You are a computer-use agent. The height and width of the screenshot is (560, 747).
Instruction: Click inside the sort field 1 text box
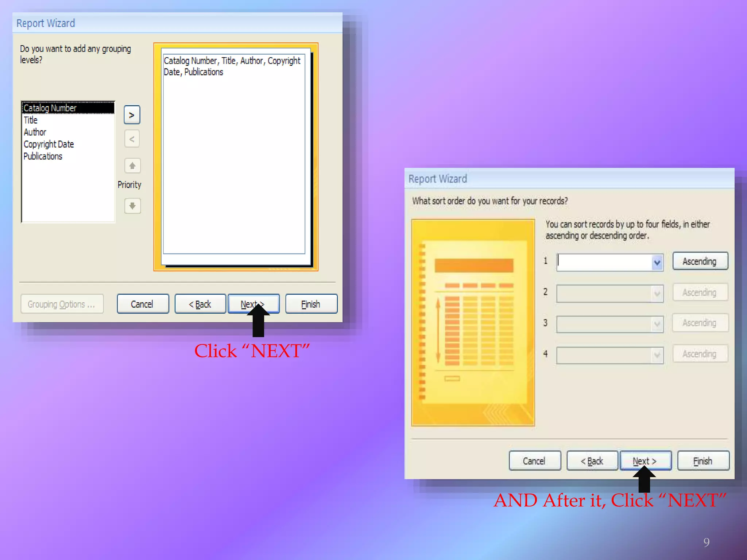coord(604,262)
